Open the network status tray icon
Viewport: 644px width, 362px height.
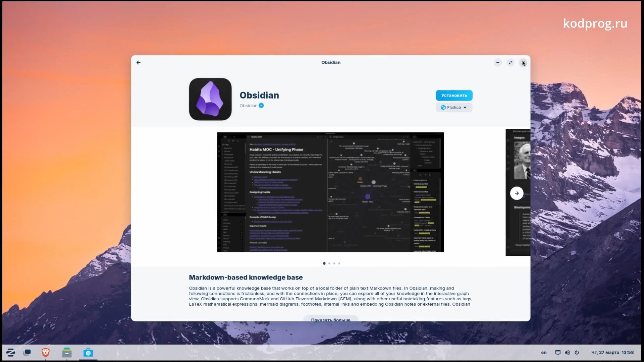558,352
